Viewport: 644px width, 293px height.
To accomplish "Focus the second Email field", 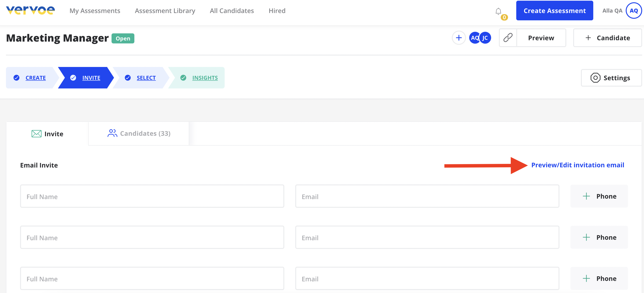I will (x=427, y=237).
